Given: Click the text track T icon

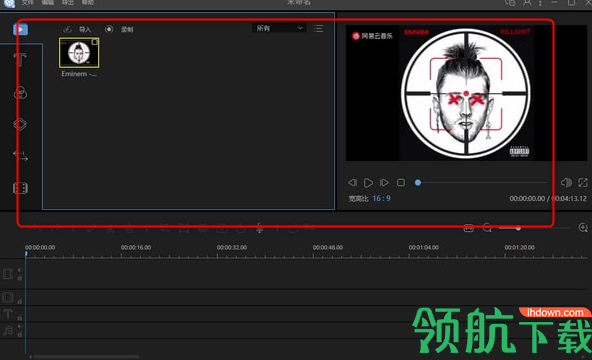Looking at the screenshot, I should [x=8, y=314].
